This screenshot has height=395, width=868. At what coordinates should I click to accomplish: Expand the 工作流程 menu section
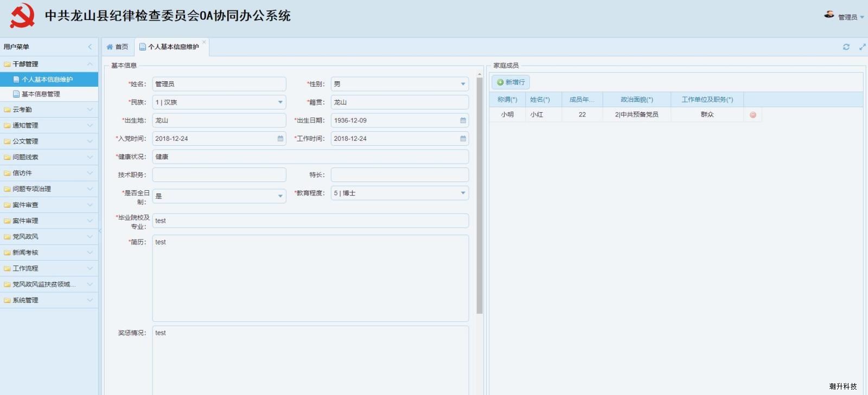[x=90, y=268]
